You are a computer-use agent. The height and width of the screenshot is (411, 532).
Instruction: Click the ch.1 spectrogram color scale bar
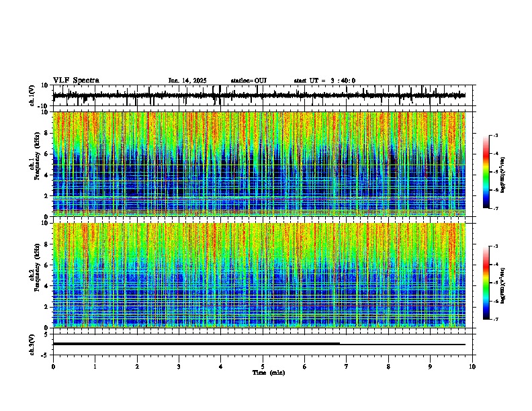[x=486, y=172]
